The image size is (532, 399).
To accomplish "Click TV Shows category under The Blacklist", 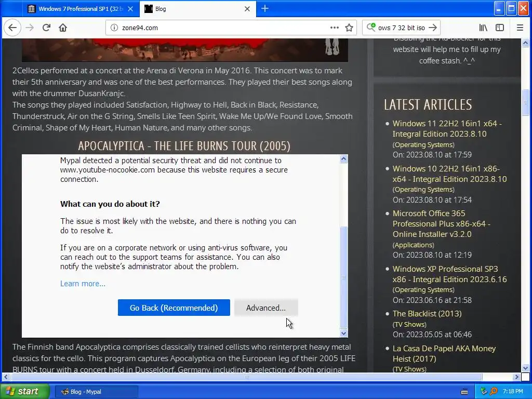I will click(x=409, y=324).
